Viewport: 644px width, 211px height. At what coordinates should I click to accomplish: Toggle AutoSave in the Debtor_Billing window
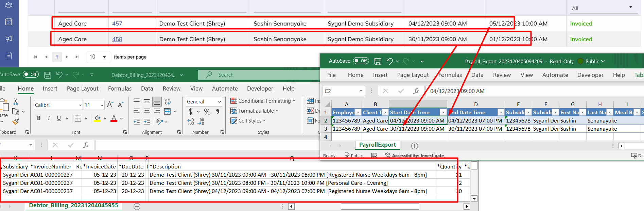31,75
